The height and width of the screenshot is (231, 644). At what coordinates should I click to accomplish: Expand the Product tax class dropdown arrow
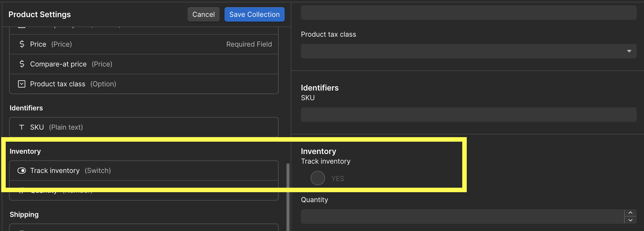(x=629, y=51)
